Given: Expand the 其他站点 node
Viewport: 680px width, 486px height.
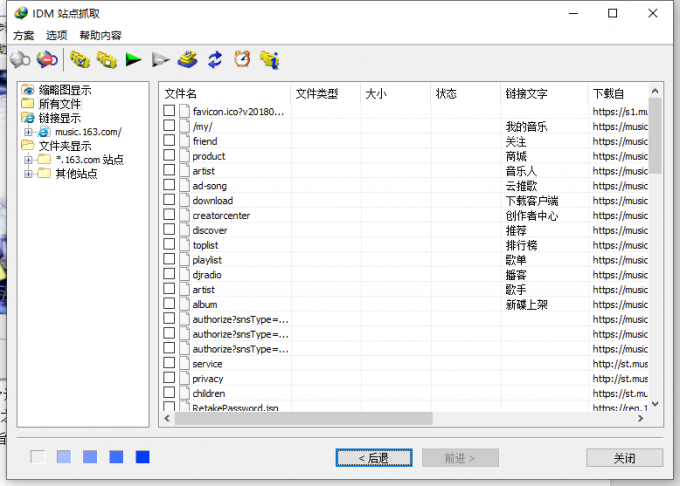Looking at the screenshot, I should (x=28, y=173).
